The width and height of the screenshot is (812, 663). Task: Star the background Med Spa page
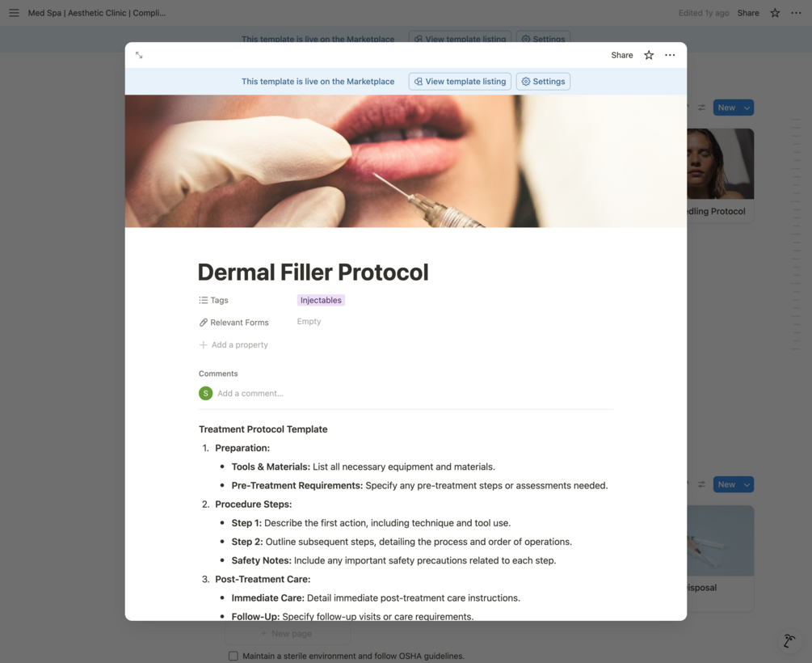(x=775, y=13)
